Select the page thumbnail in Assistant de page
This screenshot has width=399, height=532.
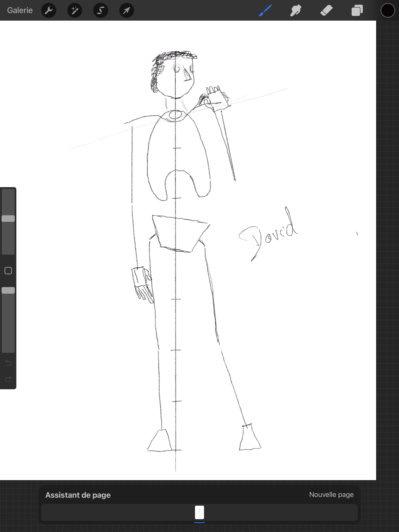[x=199, y=513]
